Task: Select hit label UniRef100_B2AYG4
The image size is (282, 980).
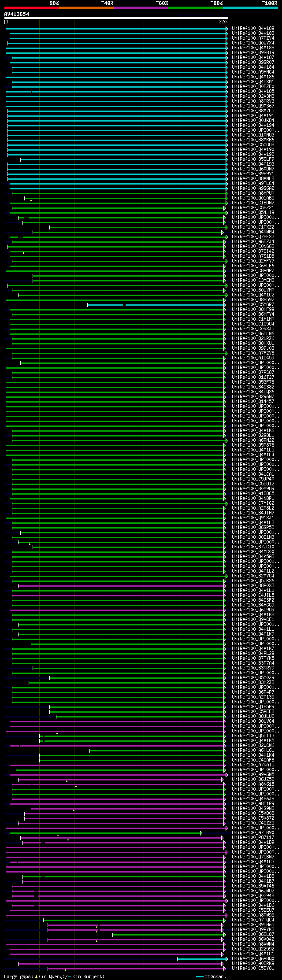Action: [253, 576]
